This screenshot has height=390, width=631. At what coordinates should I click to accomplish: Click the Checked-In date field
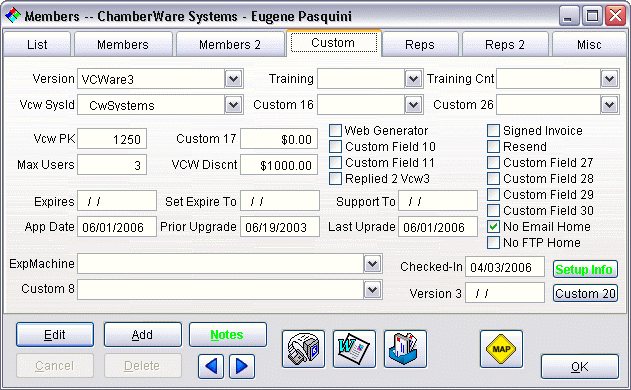pos(505,267)
